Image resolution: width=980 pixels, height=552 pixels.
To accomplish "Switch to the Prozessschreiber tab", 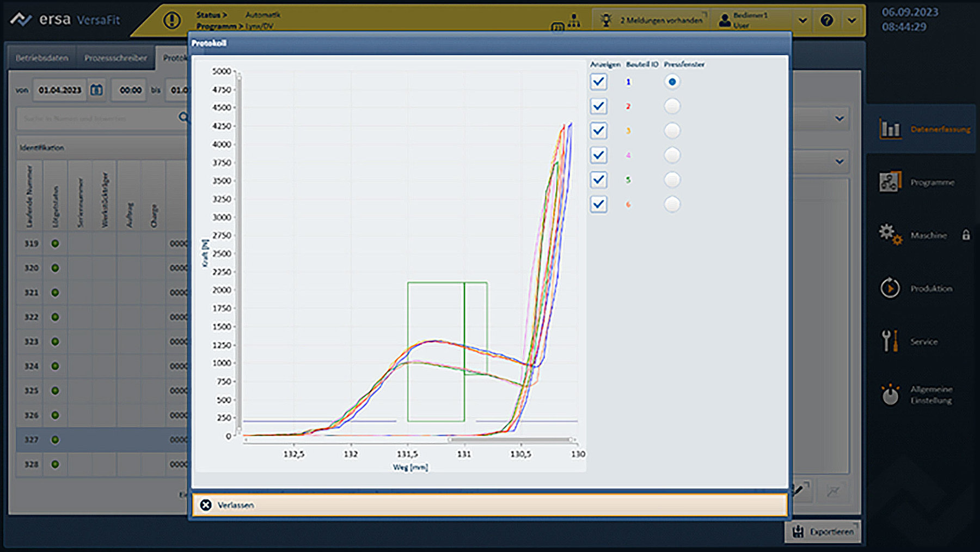I will tap(115, 58).
